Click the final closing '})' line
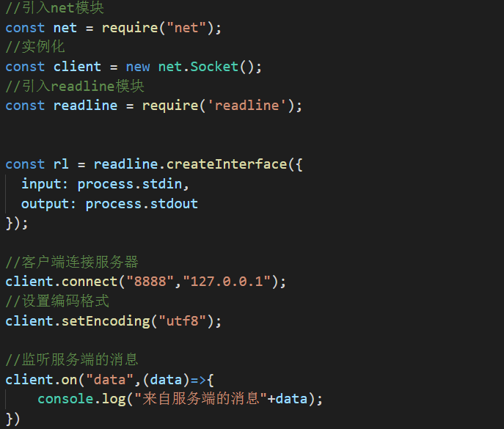Image resolution: width=504 pixels, height=429 pixels. pos(13,419)
